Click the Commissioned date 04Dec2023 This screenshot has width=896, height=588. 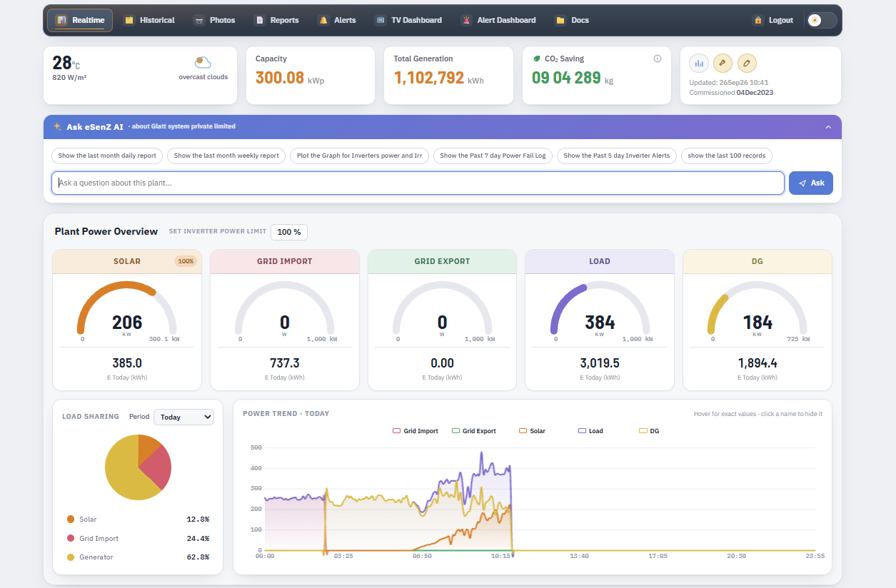coord(755,93)
